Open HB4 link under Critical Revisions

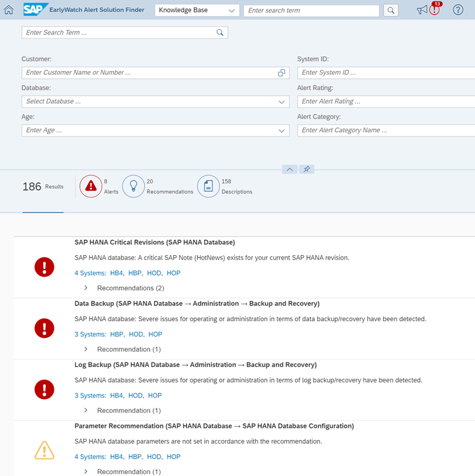click(x=116, y=273)
